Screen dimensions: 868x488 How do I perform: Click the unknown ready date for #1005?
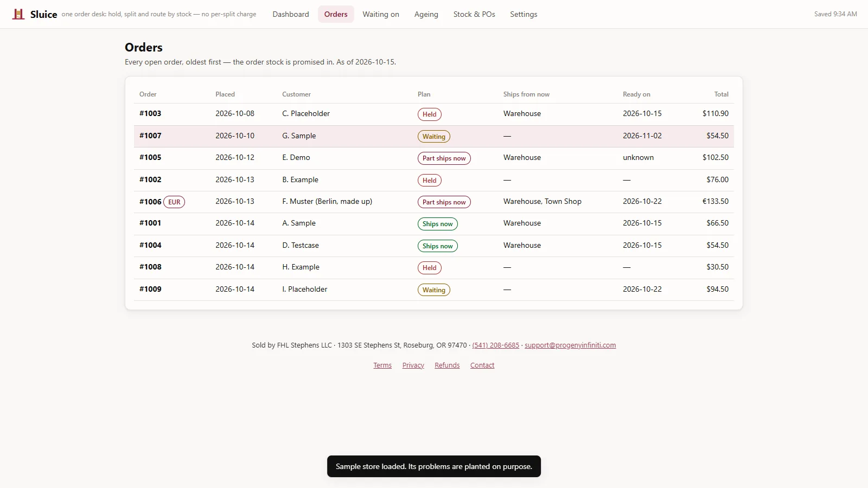[639, 157]
